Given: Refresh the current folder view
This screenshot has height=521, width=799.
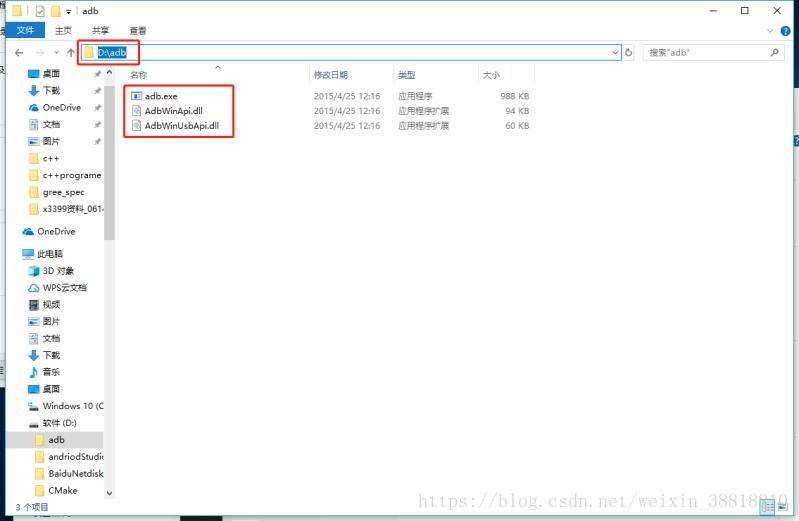Looking at the screenshot, I should (x=629, y=53).
